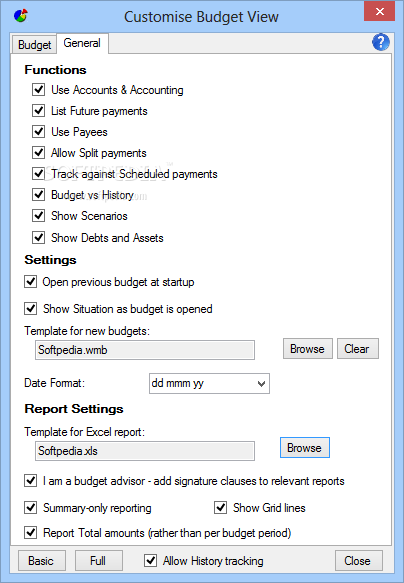Open the Date Format dropdown
The width and height of the screenshot is (404, 583).
209,383
